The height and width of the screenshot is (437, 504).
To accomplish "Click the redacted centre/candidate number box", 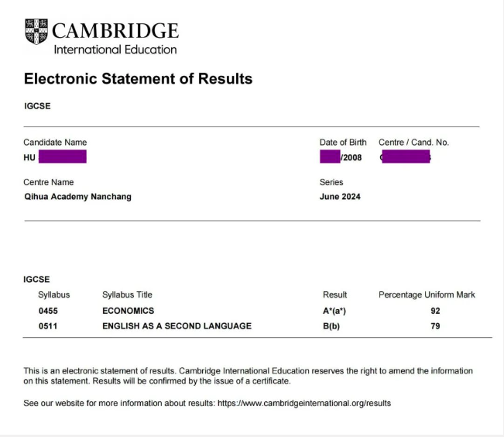I will [x=406, y=157].
